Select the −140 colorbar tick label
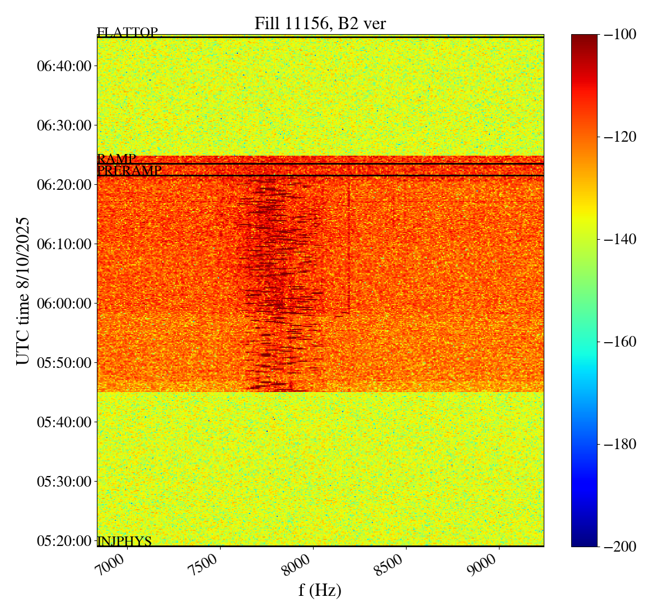The width and height of the screenshot is (672, 616). tap(620, 239)
